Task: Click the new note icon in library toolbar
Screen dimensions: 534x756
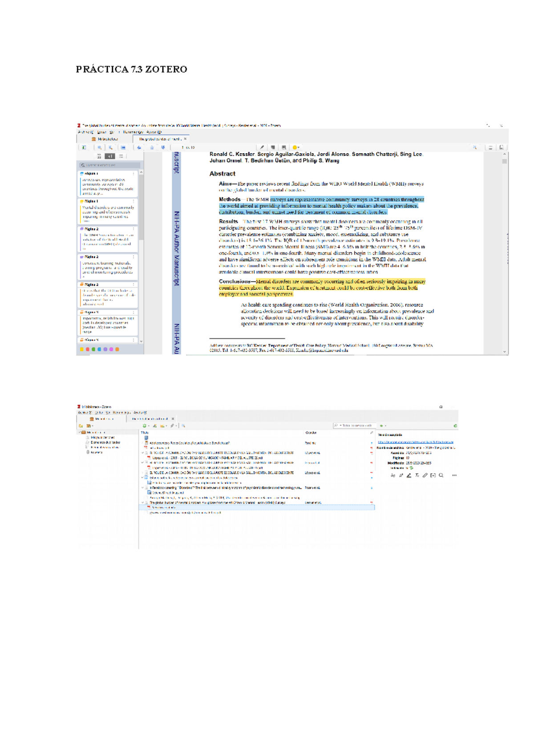Action: (x=162, y=426)
